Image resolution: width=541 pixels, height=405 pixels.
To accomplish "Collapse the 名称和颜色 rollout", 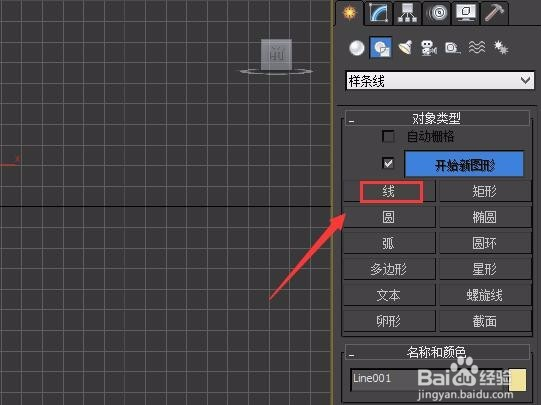I will pos(437,352).
